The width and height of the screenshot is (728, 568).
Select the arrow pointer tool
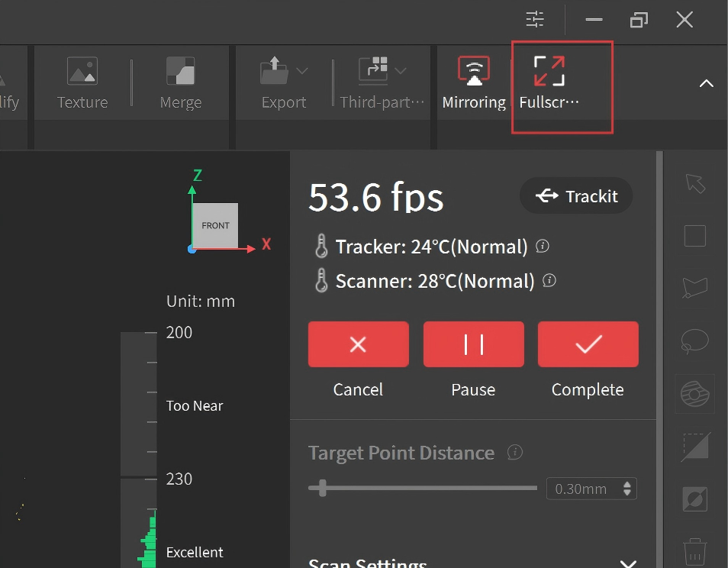694,184
